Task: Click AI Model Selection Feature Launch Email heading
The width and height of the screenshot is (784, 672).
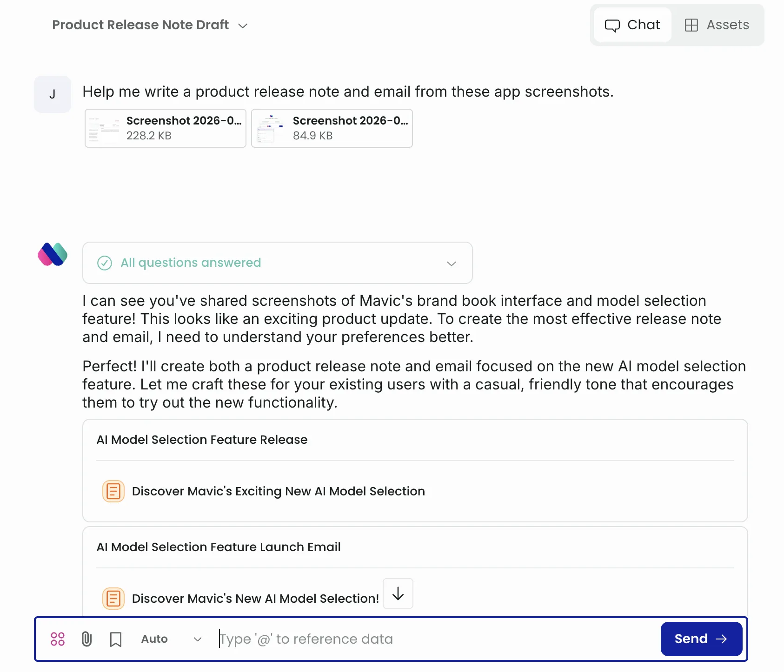Action: click(x=219, y=547)
